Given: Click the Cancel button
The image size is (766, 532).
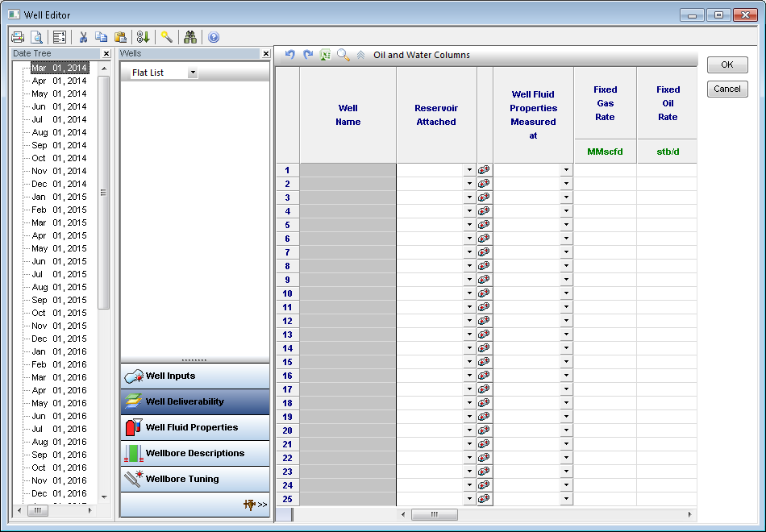Looking at the screenshot, I should coord(727,89).
